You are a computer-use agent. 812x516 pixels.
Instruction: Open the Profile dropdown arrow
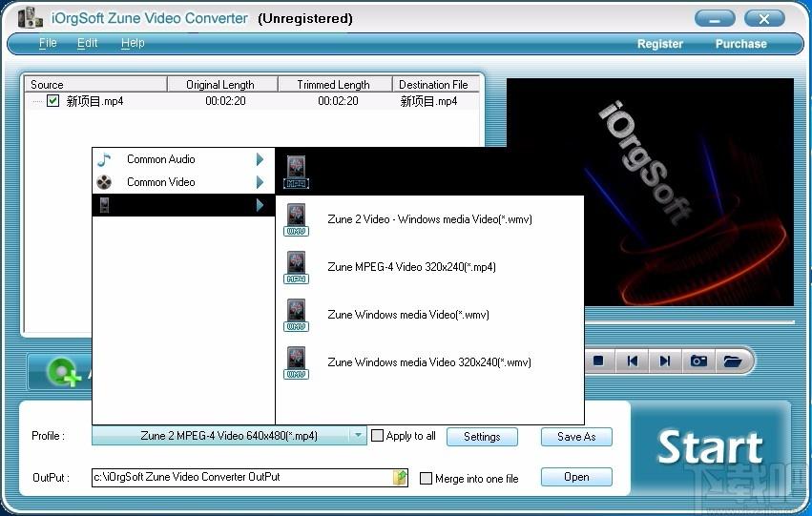pos(358,435)
